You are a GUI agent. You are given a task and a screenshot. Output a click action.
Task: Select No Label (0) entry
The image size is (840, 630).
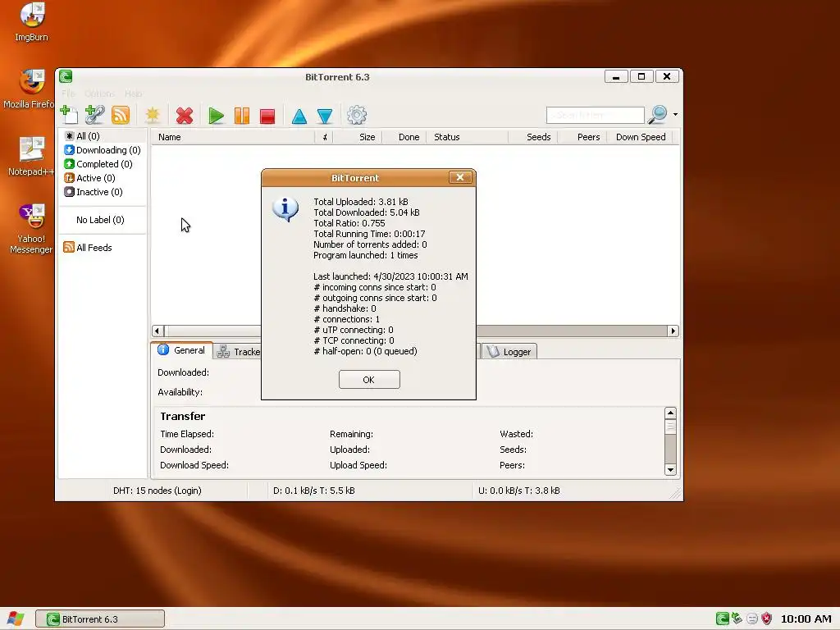pyautogui.click(x=100, y=220)
